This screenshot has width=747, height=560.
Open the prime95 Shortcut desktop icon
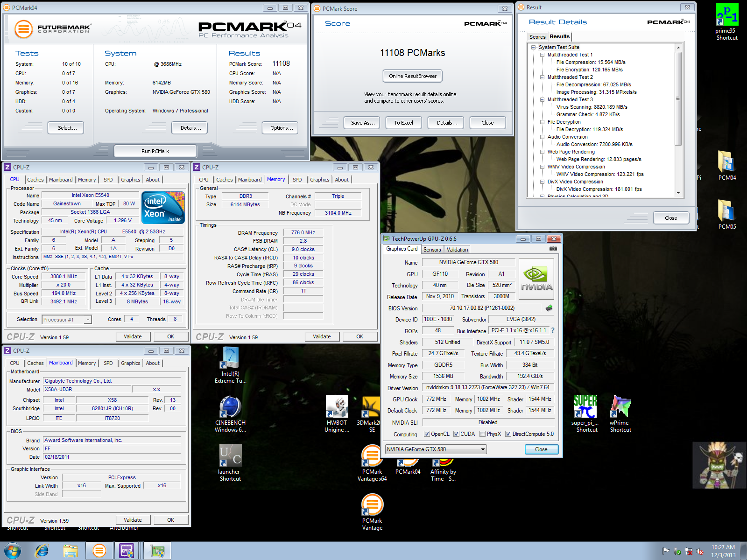727,21
